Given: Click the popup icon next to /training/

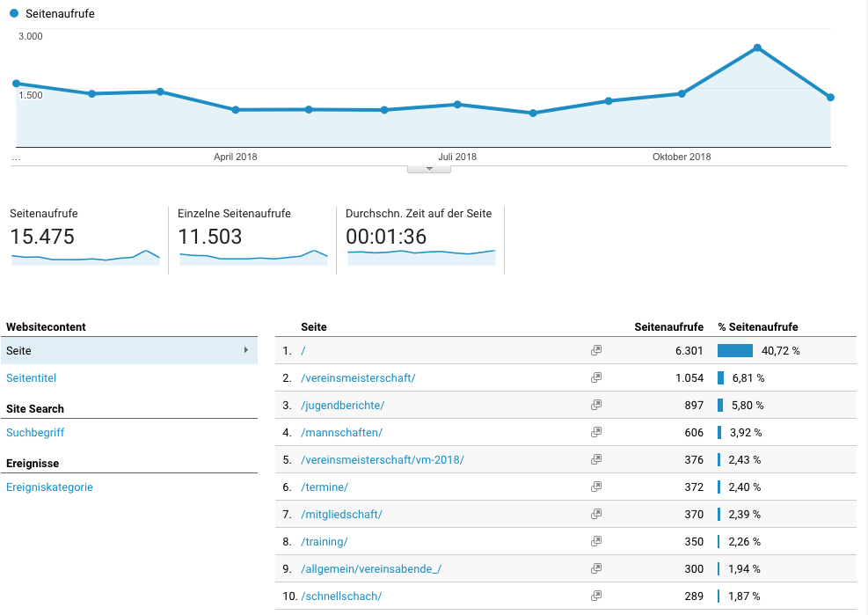Looking at the screenshot, I should (596, 541).
